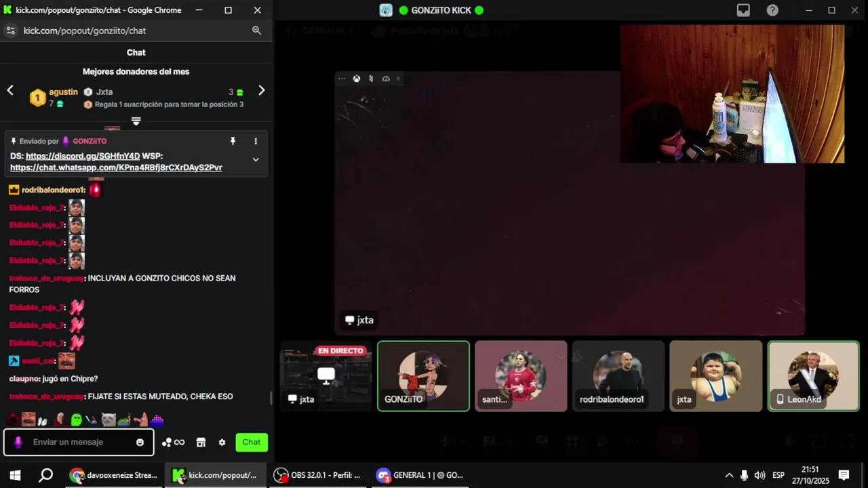This screenshot has height=488, width=868.
Task: Send message with green Chat button
Action: pos(252,442)
